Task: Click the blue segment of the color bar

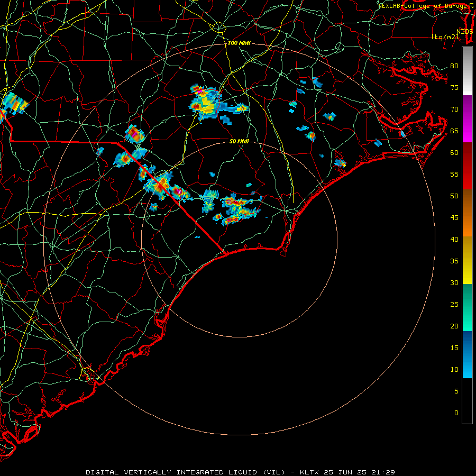Action: (x=467, y=354)
